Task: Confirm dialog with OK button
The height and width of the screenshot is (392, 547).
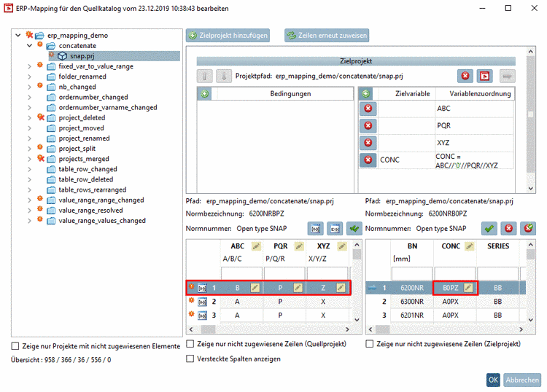Action: pos(493,380)
